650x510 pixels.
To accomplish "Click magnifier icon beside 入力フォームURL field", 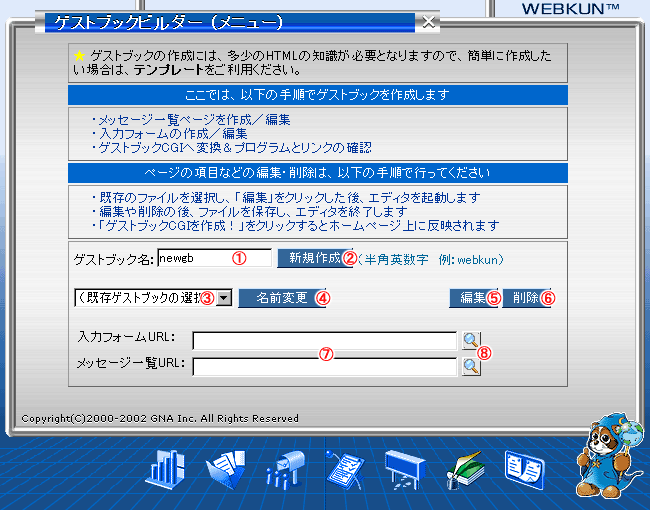I will coord(470,341).
